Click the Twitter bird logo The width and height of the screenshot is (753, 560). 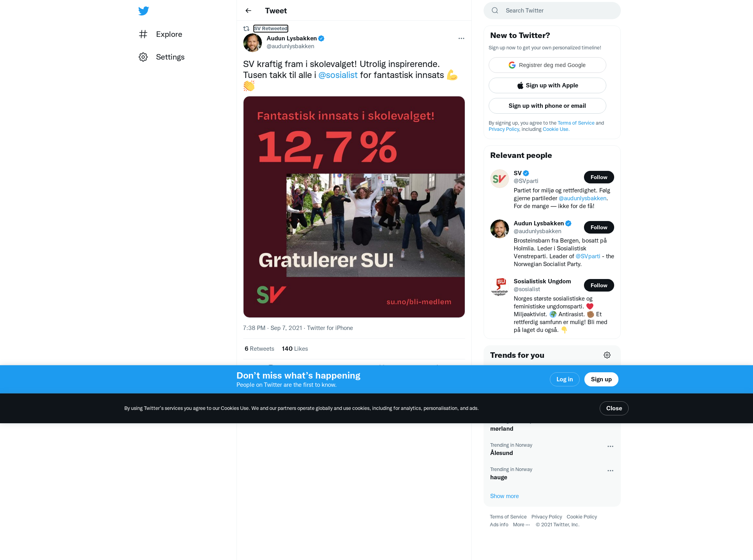pos(144,11)
